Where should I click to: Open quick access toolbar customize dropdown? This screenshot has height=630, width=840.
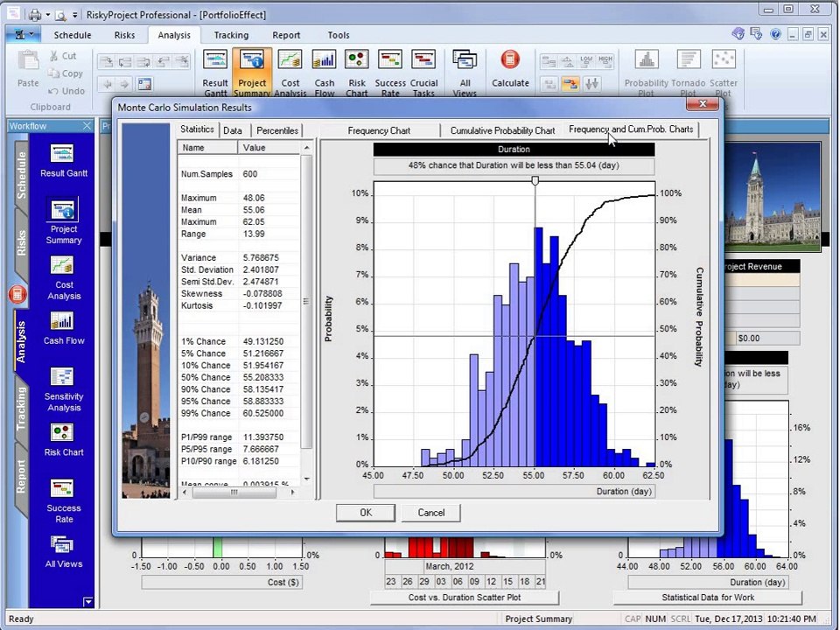[x=74, y=15]
